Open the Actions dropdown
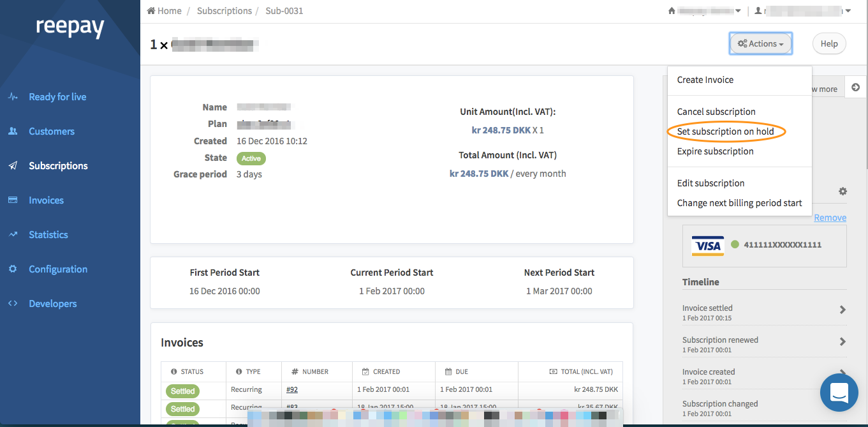This screenshot has height=427, width=868. point(761,43)
